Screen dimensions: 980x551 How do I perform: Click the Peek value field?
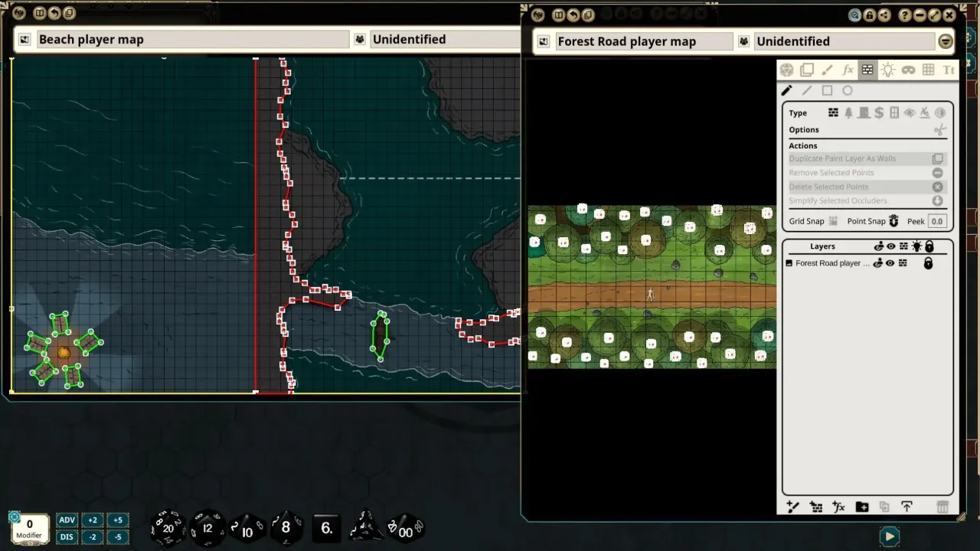click(x=937, y=221)
